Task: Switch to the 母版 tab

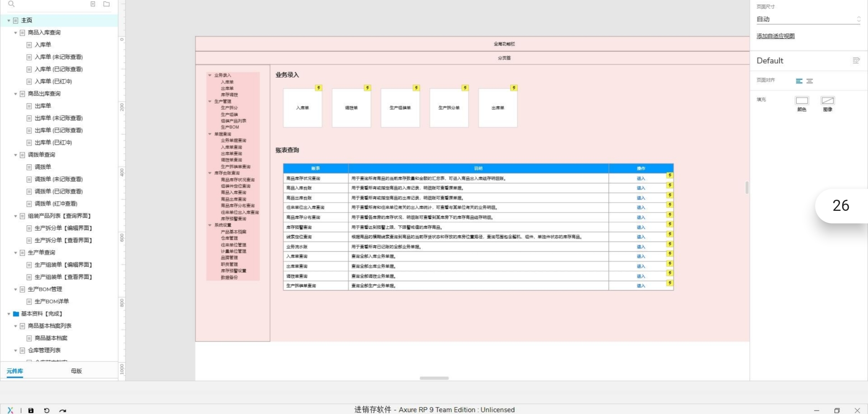Action: pyautogui.click(x=76, y=371)
